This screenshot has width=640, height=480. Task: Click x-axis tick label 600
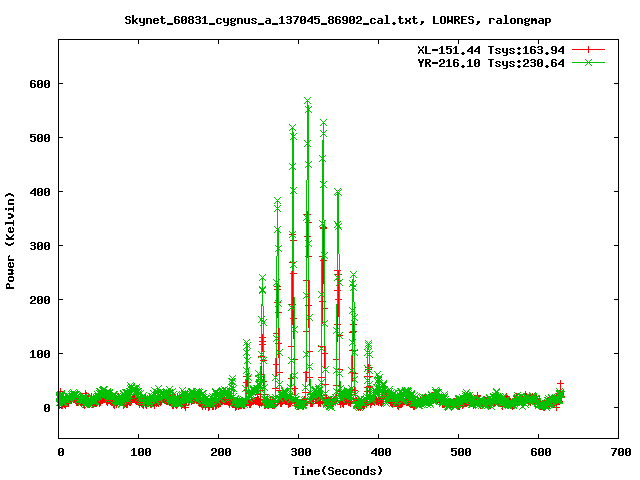(541, 452)
